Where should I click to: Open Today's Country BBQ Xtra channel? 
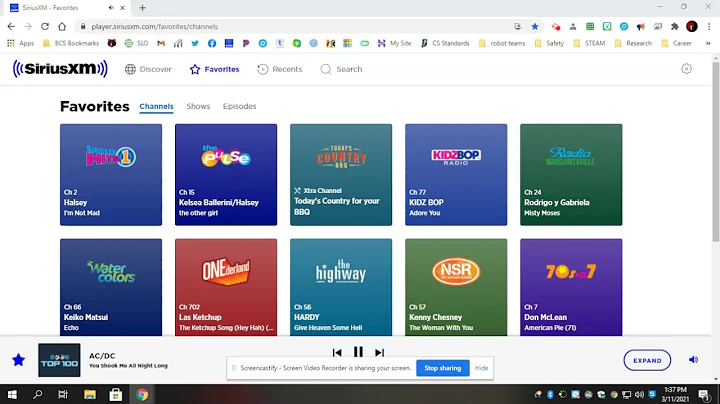tap(341, 174)
